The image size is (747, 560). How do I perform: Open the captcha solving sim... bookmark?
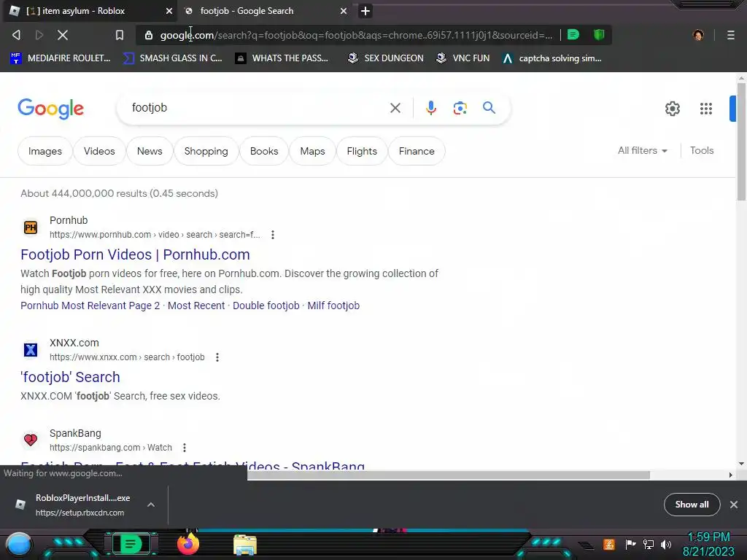551,58
